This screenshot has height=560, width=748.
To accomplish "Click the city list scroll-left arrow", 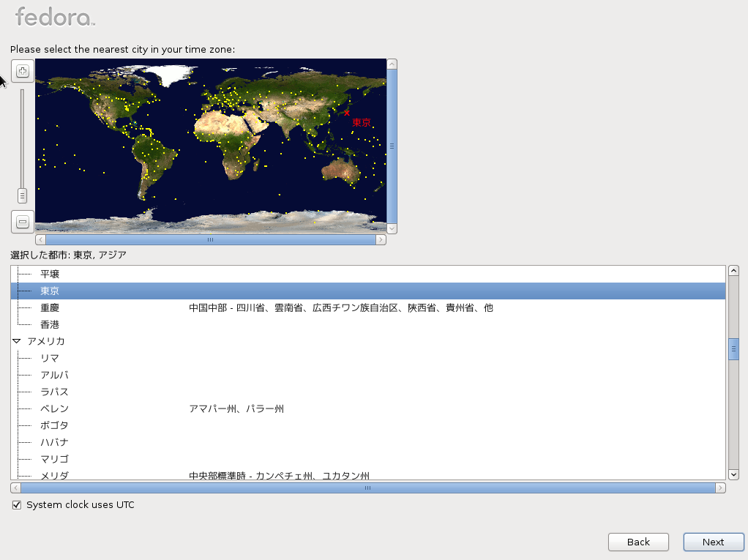I will [x=16, y=488].
